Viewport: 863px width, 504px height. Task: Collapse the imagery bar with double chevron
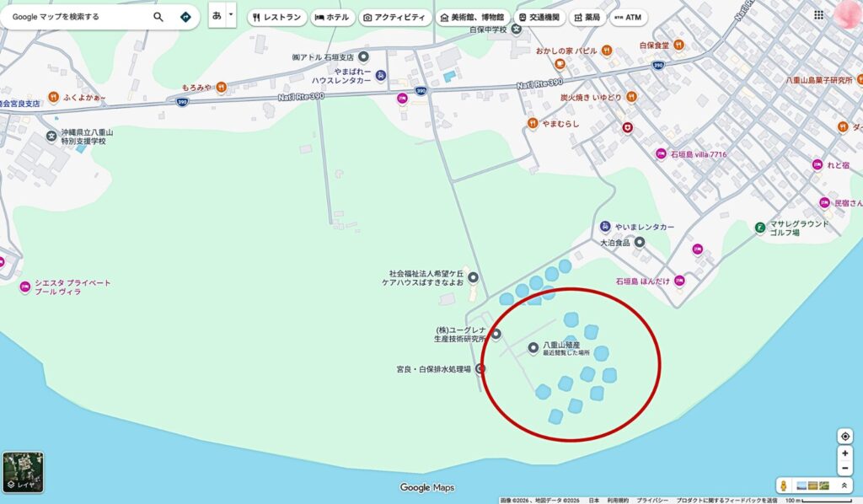(x=845, y=485)
